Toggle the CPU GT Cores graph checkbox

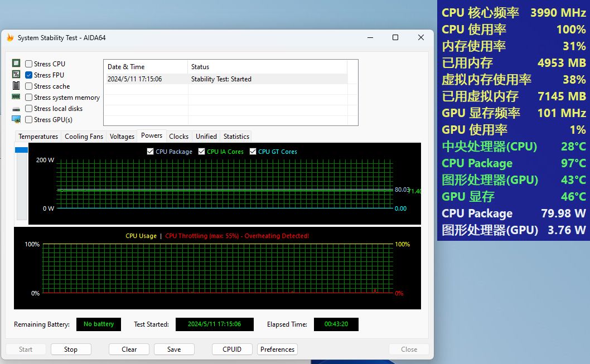[x=253, y=152]
